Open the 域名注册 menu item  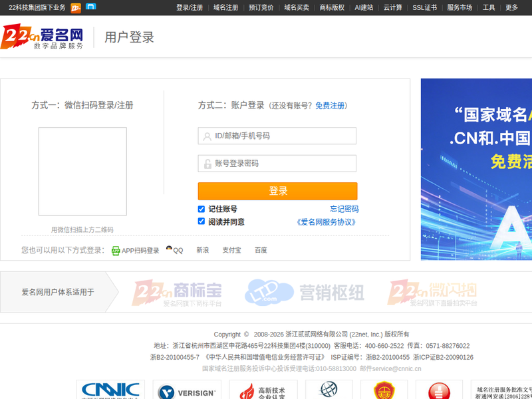pyautogui.click(x=225, y=7)
